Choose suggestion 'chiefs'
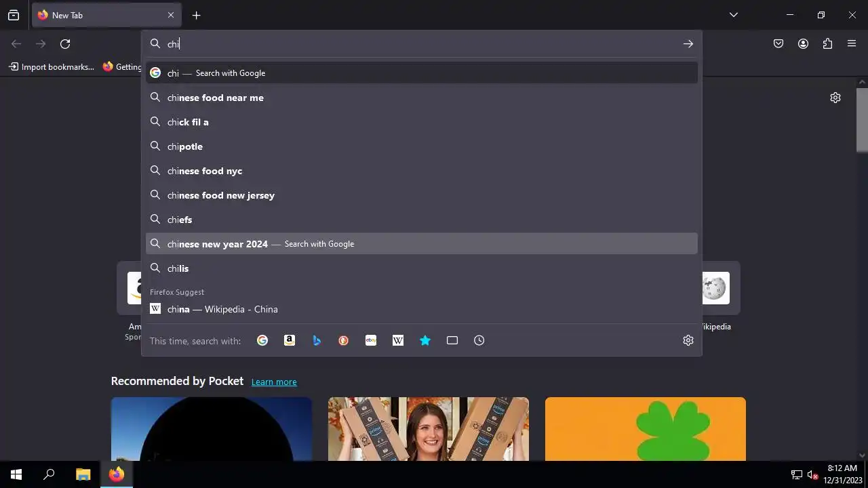Screen dimensions: 868x488 tap(422, 220)
